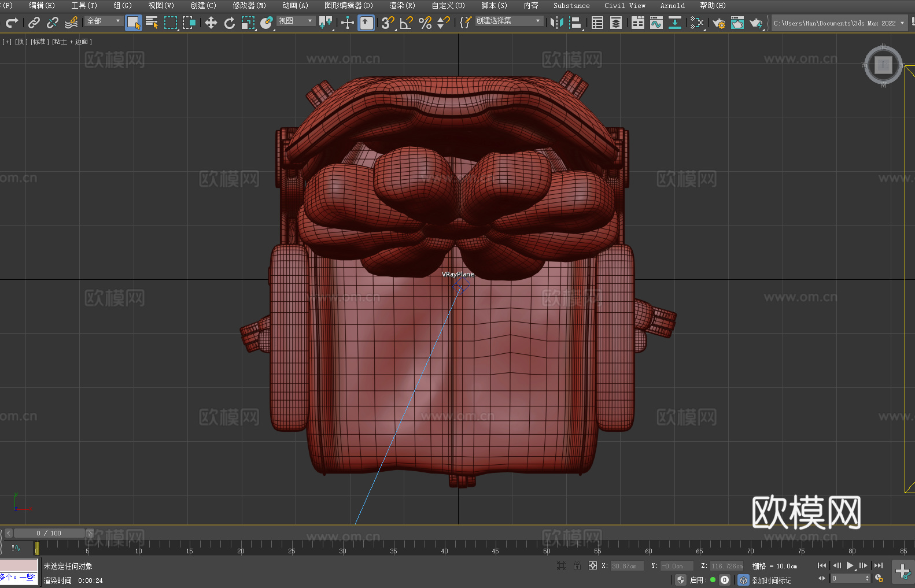Viewport: 915px width, 588px height.
Task: Toggle the Selection Lock padlock
Action: tap(577, 565)
